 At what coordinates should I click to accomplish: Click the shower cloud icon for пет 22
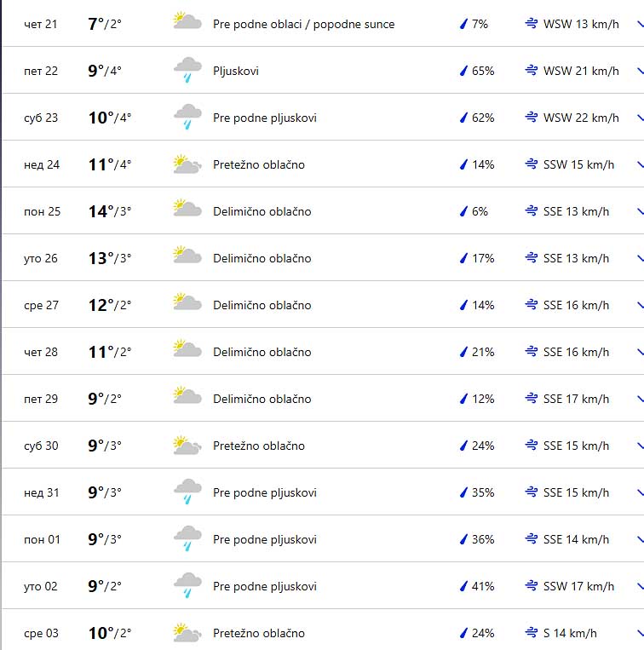tap(187, 70)
